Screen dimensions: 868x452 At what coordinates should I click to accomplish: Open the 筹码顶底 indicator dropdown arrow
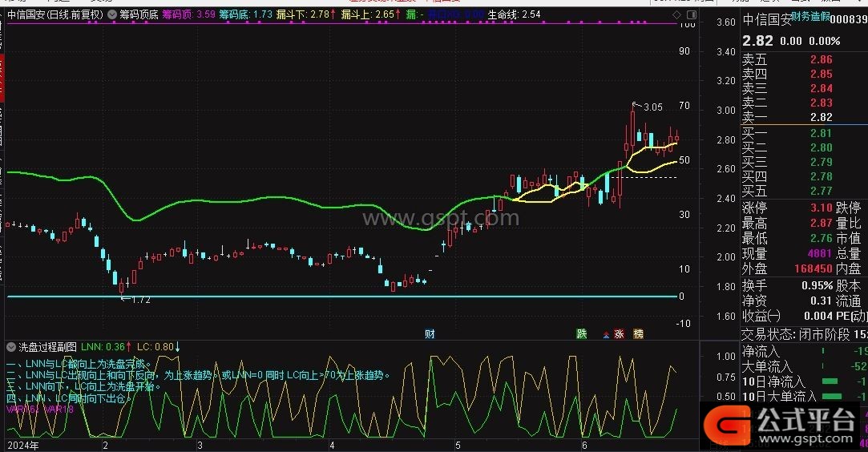[112, 14]
